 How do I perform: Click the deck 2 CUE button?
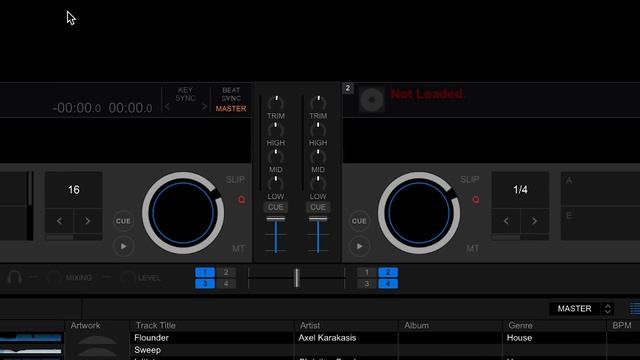tap(359, 221)
